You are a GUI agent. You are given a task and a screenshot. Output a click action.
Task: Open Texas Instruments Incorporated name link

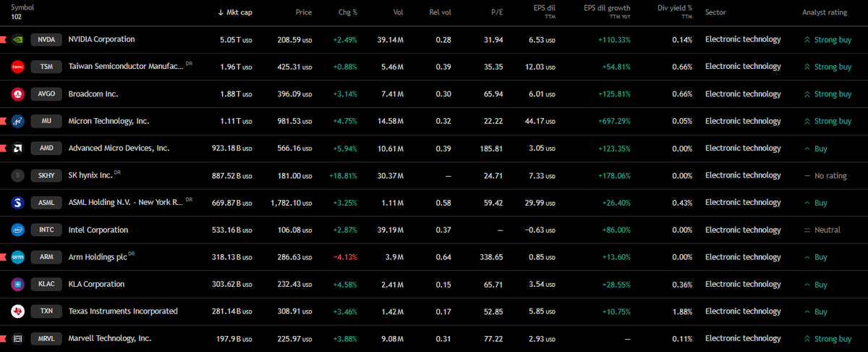pos(123,311)
